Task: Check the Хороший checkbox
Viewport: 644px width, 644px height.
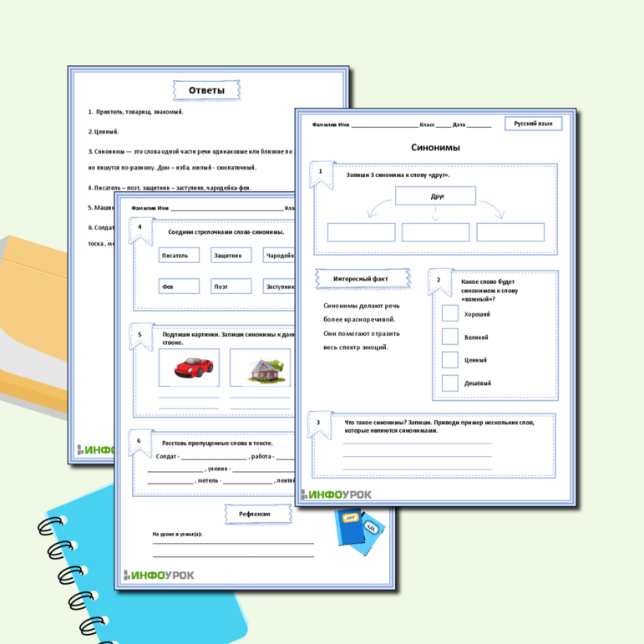Action: tap(450, 313)
